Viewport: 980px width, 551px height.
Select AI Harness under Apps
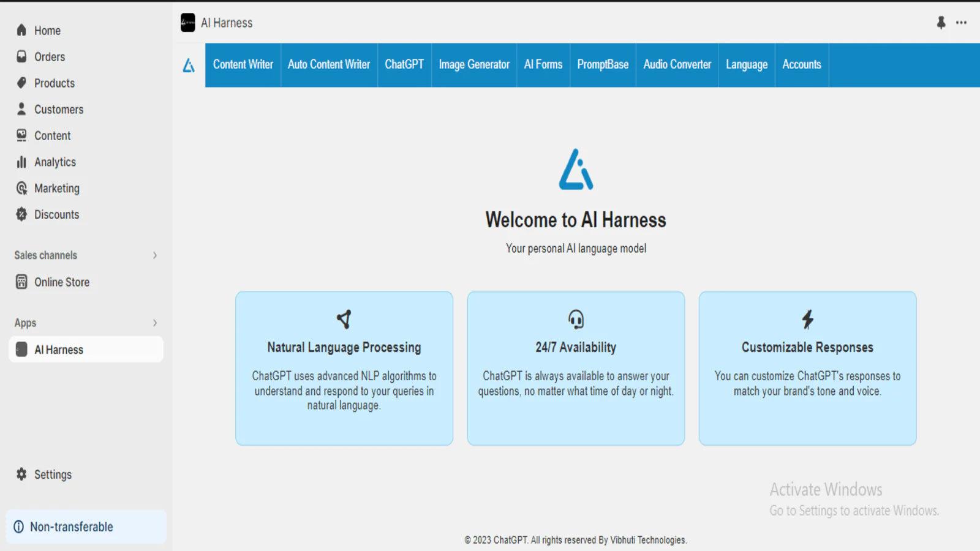[x=59, y=349]
